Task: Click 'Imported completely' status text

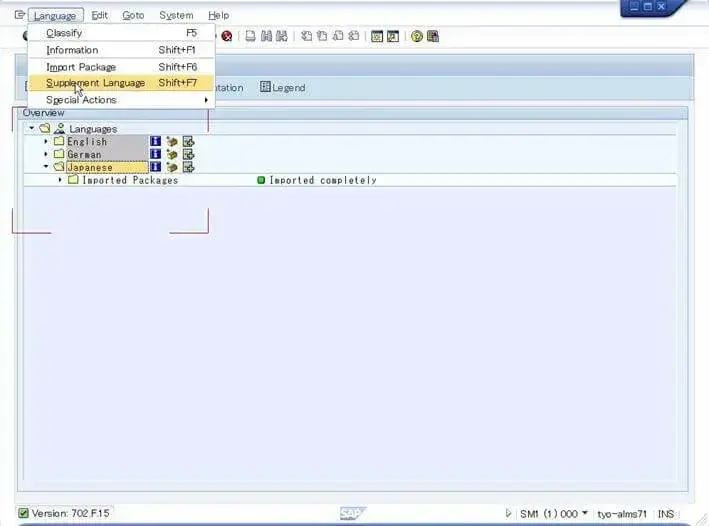Action: (323, 180)
